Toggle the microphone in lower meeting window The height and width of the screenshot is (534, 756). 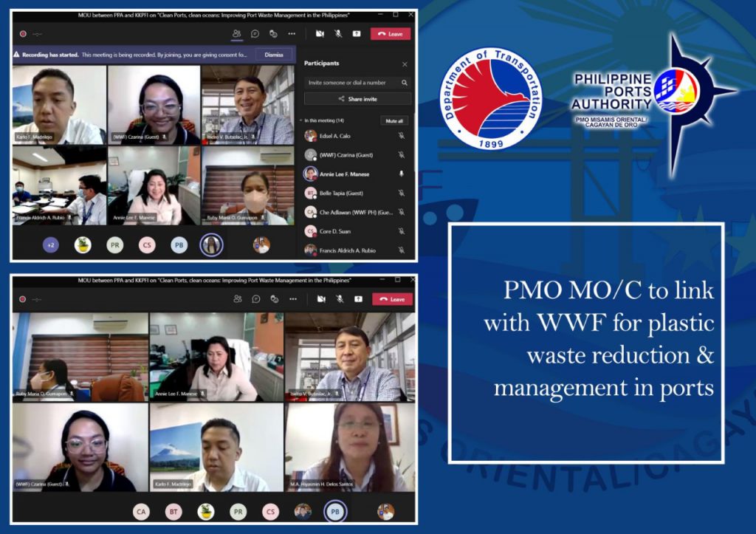coord(340,299)
